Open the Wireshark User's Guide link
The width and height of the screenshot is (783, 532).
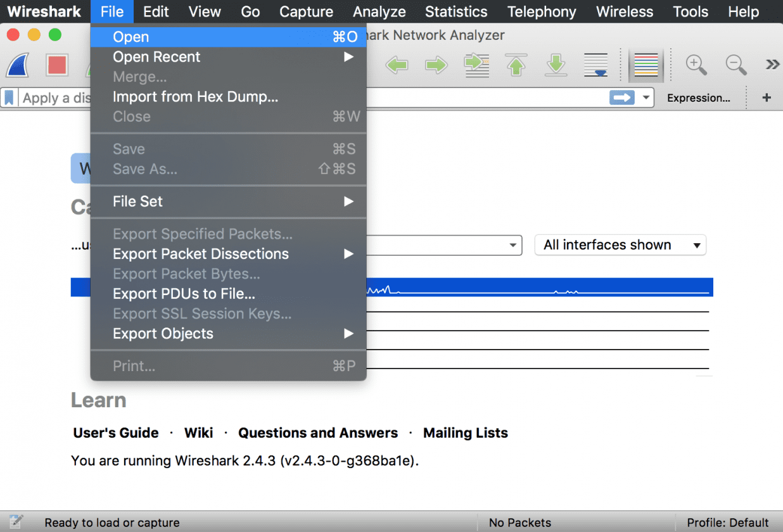[115, 433]
